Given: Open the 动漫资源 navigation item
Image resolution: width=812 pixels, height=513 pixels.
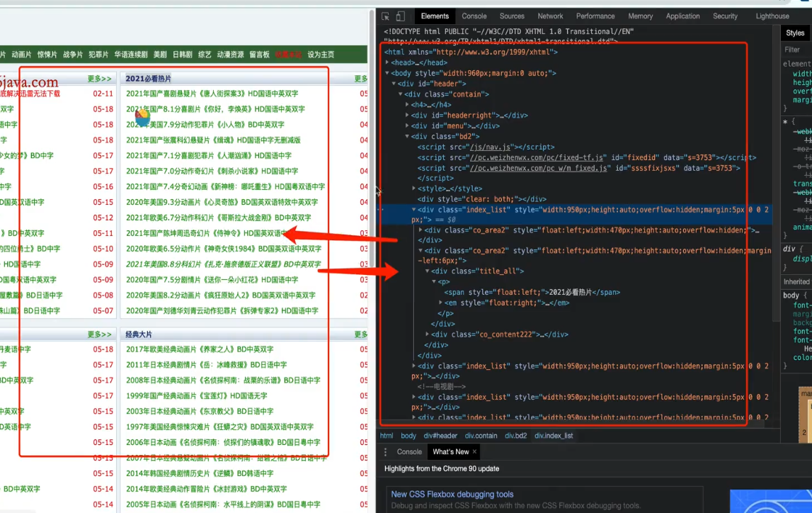Looking at the screenshot, I should click(x=231, y=55).
